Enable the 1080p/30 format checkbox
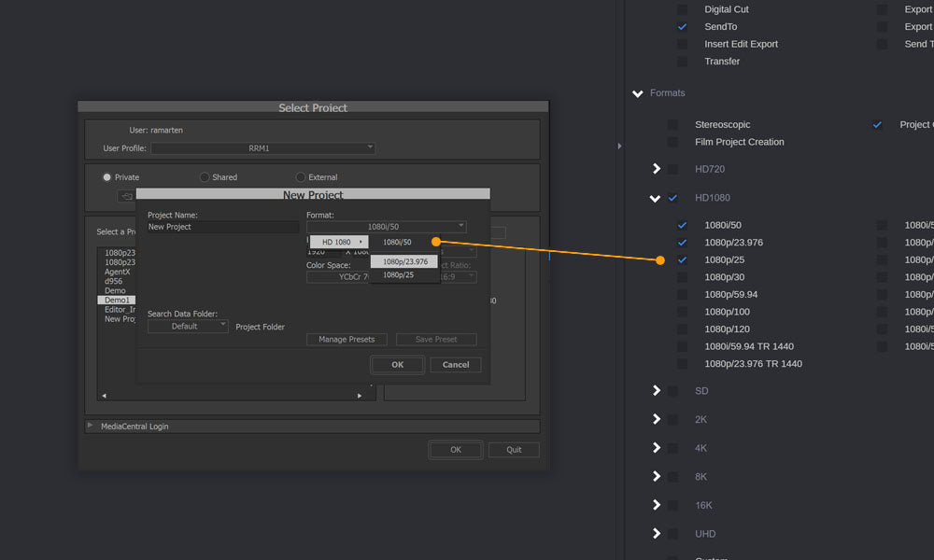Image resolution: width=934 pixels, height=560 pixels. (683, 277)
